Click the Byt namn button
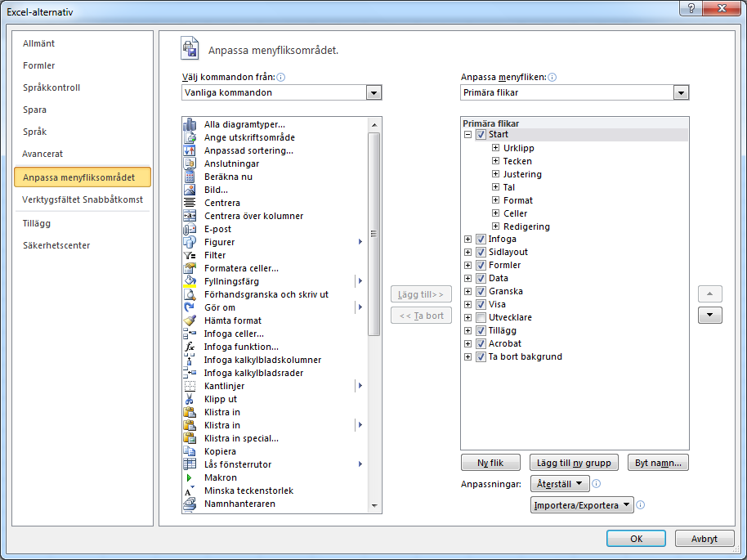Viewport: 747px width, 560px height. pos(658,463)
